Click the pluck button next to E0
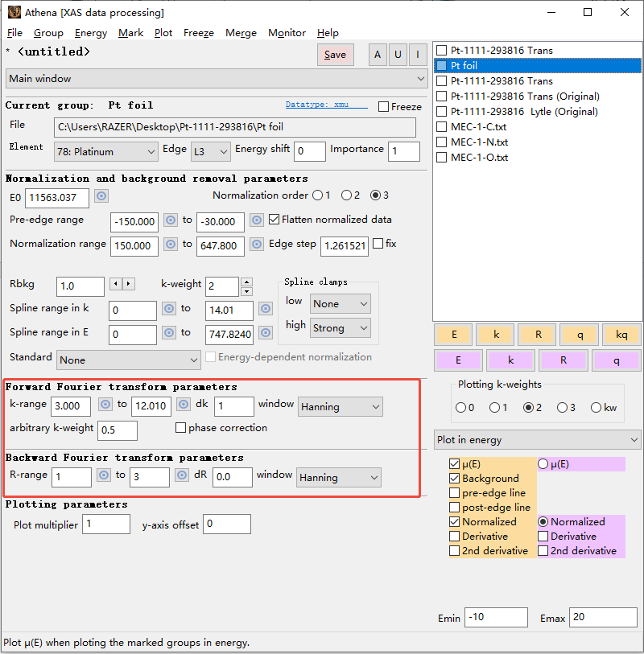The image size is (644, 654). pyautogui.click(x=101, y=196)
